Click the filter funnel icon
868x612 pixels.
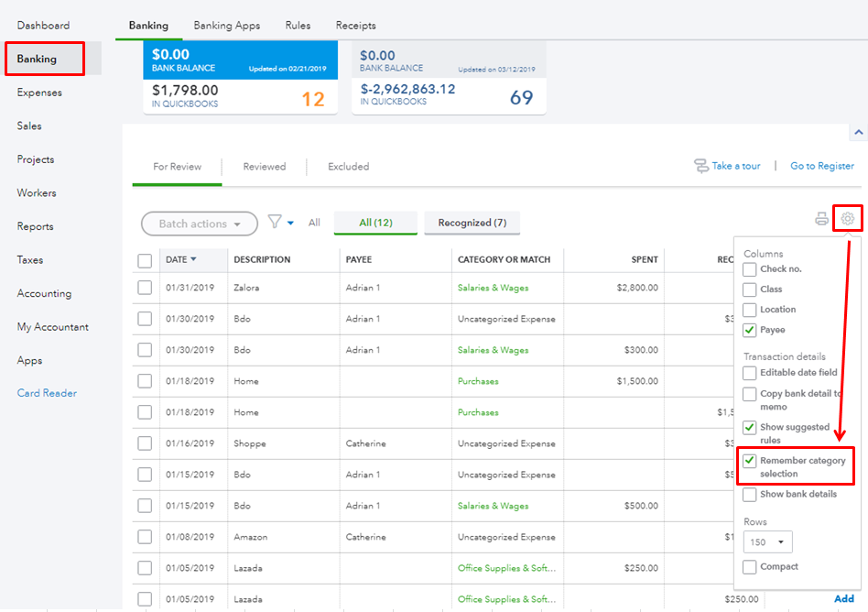point(275,222)
